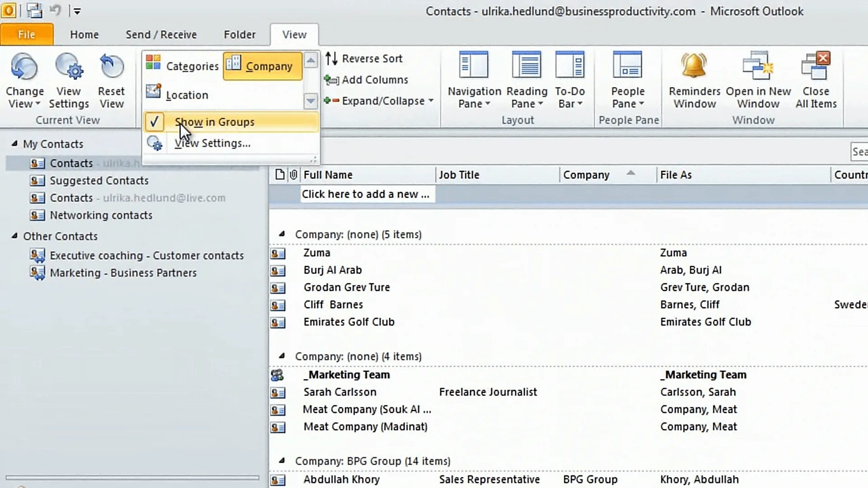The height and width of the screenshot is (488, 868).
Task: Switch to the Home tab
Action: coord(84,34)
